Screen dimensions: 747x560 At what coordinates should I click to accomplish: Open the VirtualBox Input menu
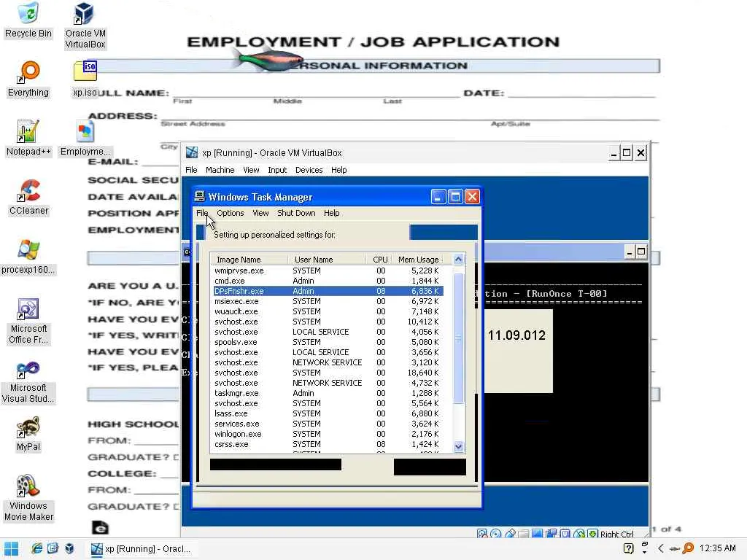coord(277,170)
